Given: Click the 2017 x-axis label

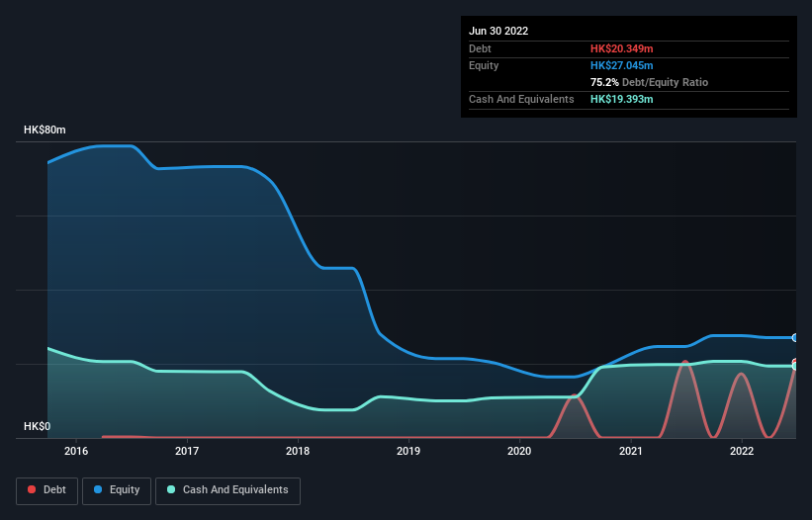Looking at the screenshot, I should pos(187,451).
